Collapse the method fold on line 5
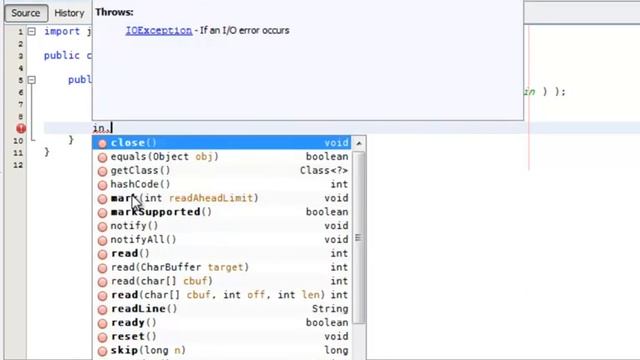The image size is (640, 360). click(31, 80)
